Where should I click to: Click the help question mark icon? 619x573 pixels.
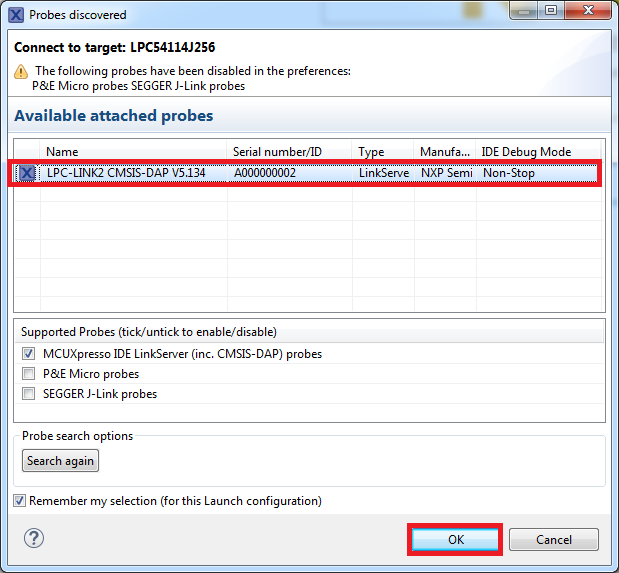point(33,539)
